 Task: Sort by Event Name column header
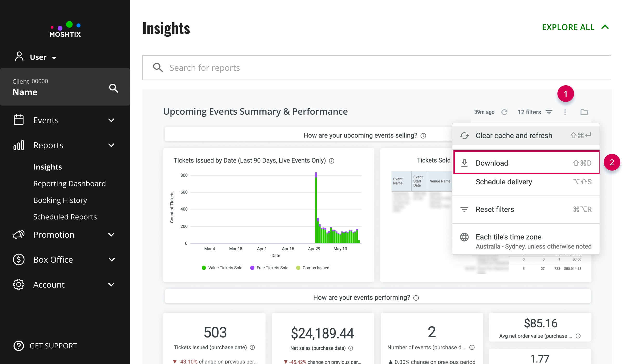(x=401, y=181)
